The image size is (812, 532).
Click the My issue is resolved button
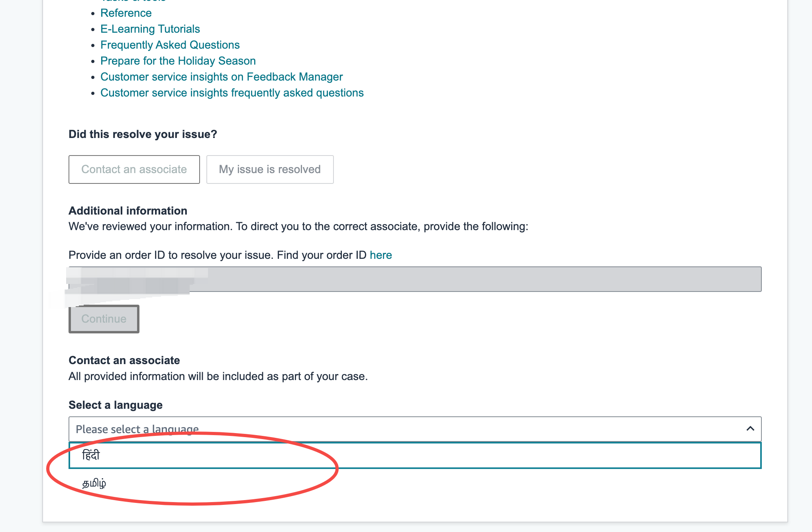tap(270, 169)
